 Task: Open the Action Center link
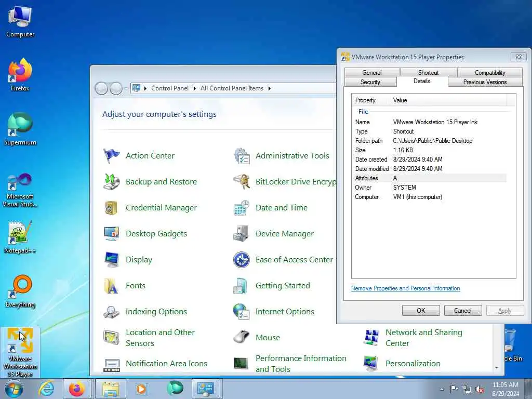coord(150,156)
